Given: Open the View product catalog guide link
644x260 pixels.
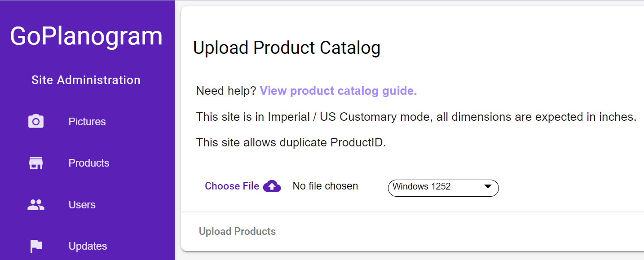Looking at the screenshot, I should click(x=338, y=91).
